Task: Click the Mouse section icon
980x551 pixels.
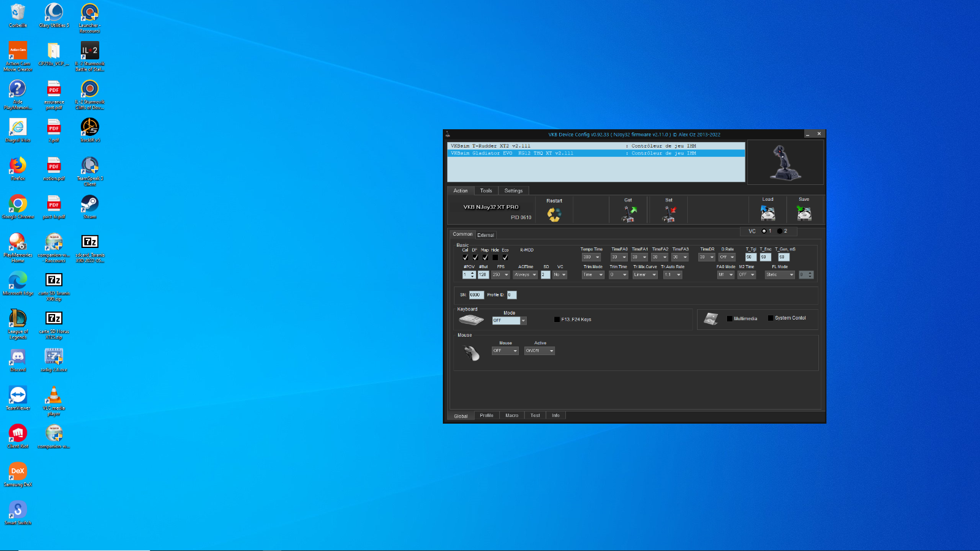Action: pyautogui.click(x=472, y=353)
